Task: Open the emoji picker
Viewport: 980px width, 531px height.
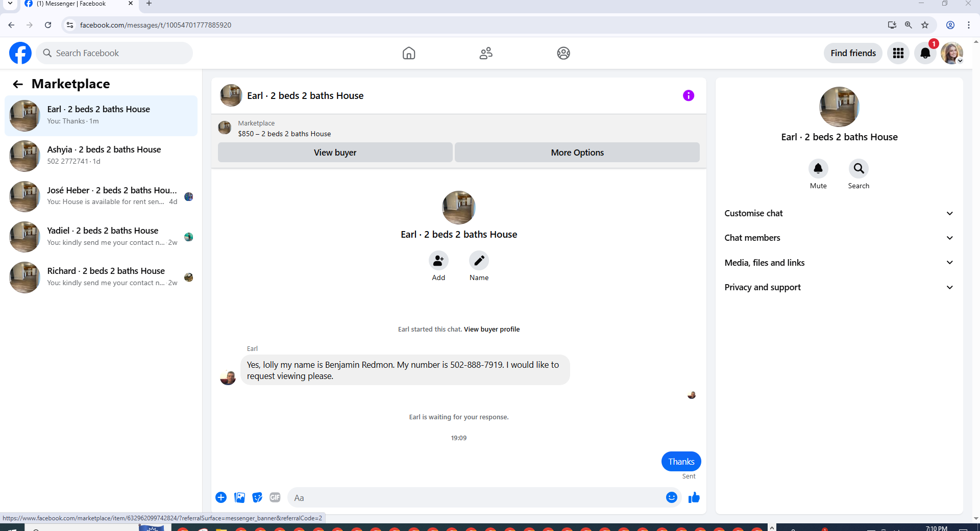Action: pyautogui.click(x=672, y=497)
